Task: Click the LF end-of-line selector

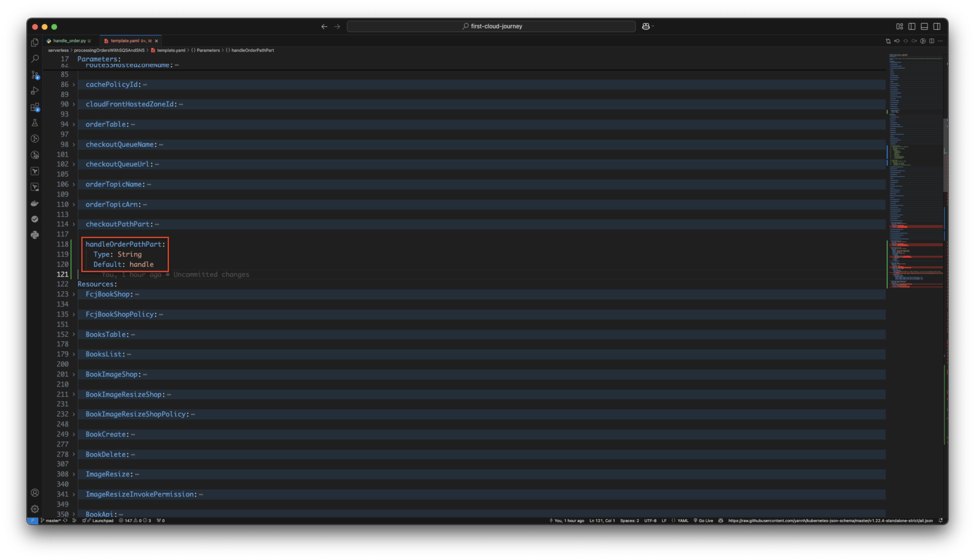Action: (x=664, y=520)
